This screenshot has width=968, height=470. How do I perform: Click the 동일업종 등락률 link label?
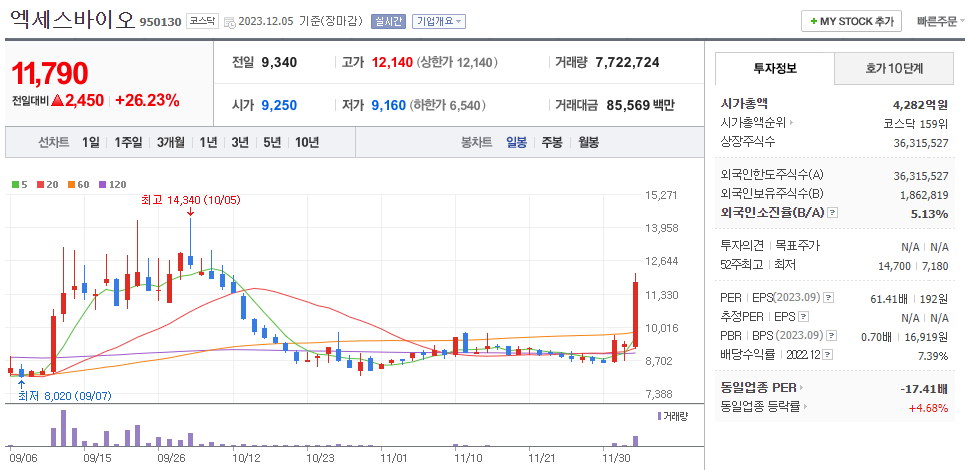(x=760, y=407)
